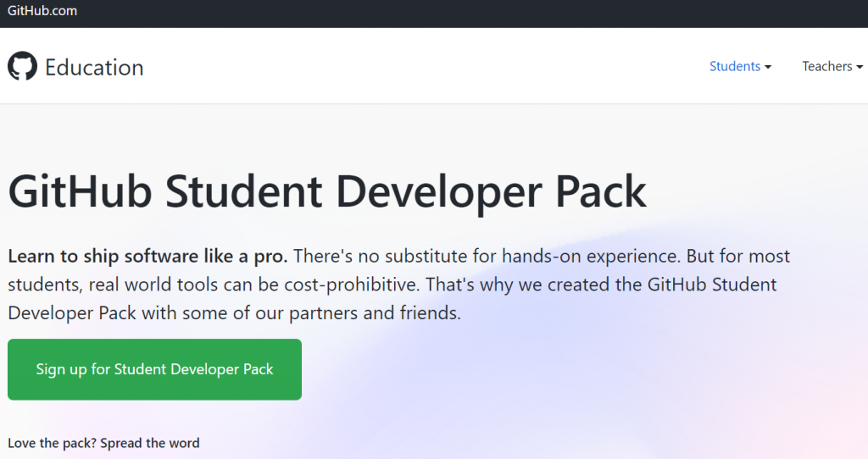The image size is (868, 459).
Task: Click 'Love the pack? Spread the word' text
Action: point(103,443)
